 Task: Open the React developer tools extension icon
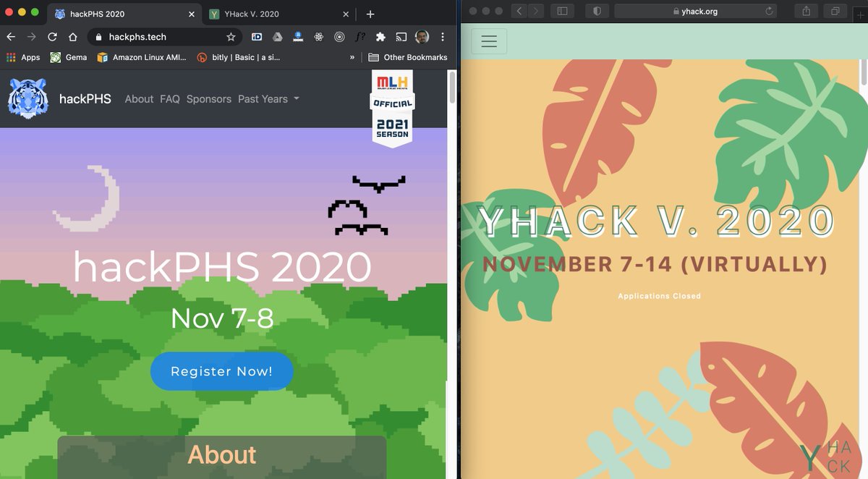pyautogui.click(x=318, y=37)
